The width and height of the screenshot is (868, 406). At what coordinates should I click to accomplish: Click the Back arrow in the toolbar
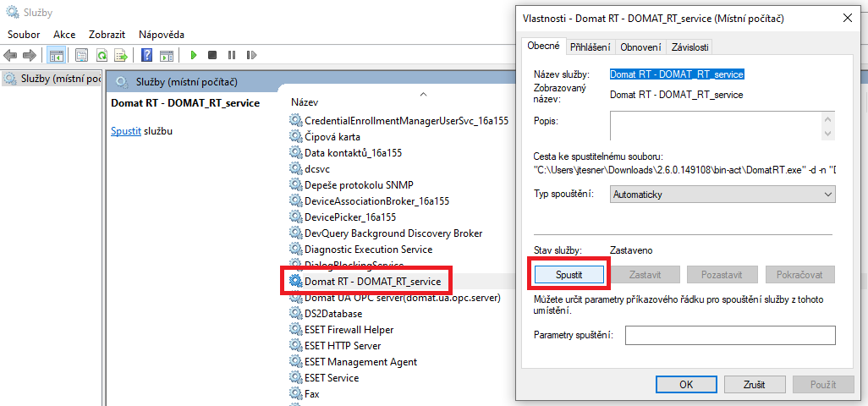pyautogui.click(x=10, y=55)
